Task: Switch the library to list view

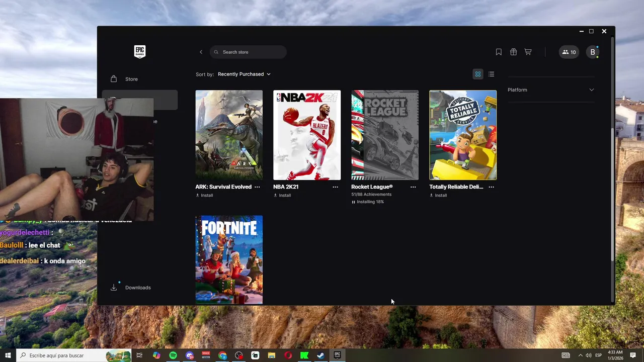Action: [x=491, y=74]
